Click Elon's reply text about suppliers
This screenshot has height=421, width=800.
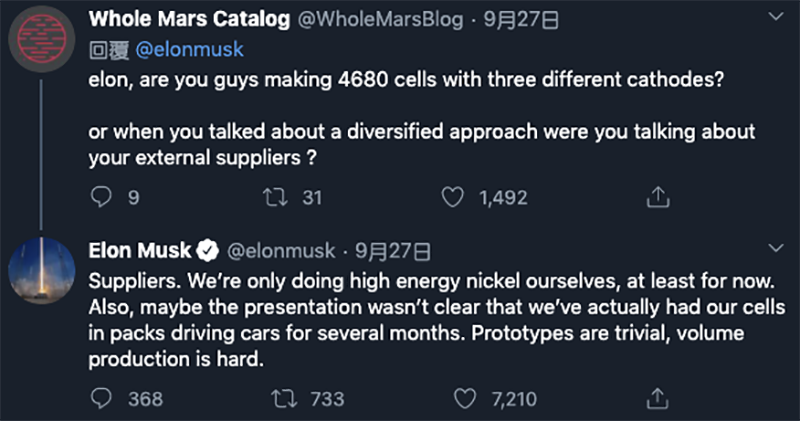[x=400, y=317]
